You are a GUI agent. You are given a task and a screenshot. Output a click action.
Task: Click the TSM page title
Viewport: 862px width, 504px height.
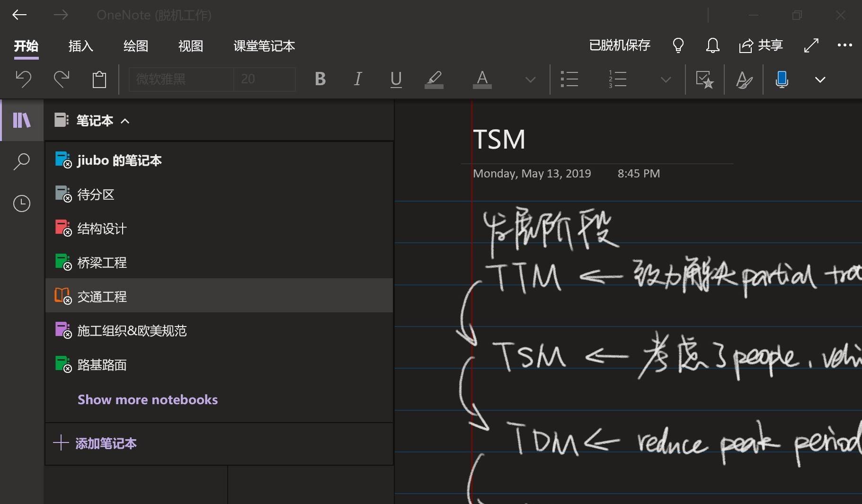click(499, 140)
